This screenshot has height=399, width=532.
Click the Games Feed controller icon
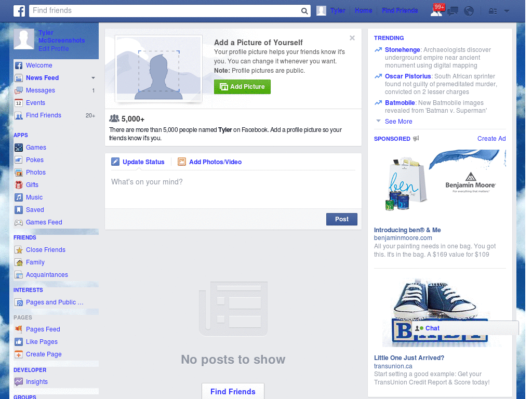[x=19, y=222]
